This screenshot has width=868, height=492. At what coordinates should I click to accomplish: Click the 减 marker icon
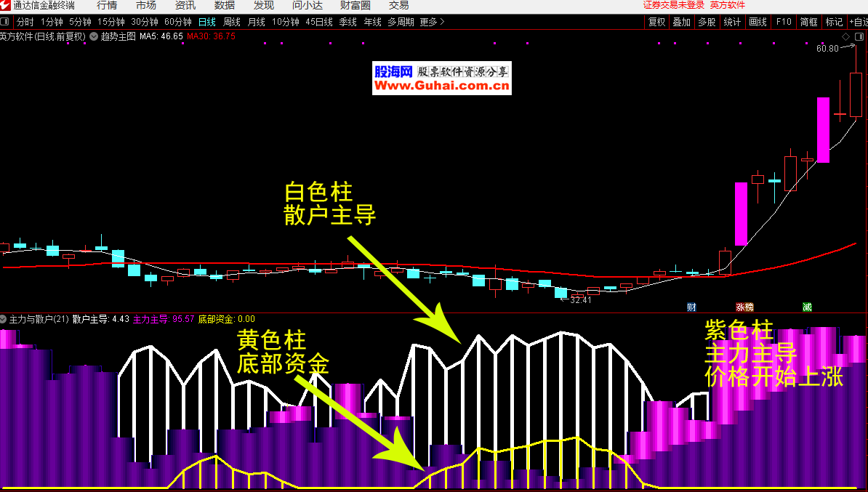tap(807, 307)
